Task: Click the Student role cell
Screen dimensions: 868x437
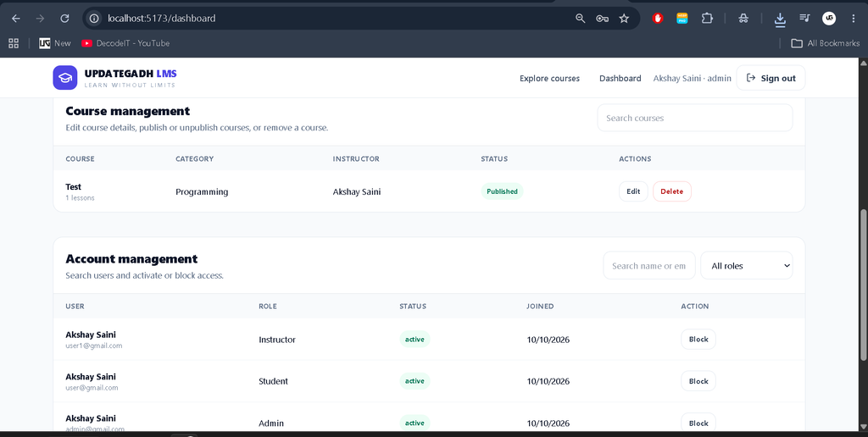Action: [x=274, y=381]
